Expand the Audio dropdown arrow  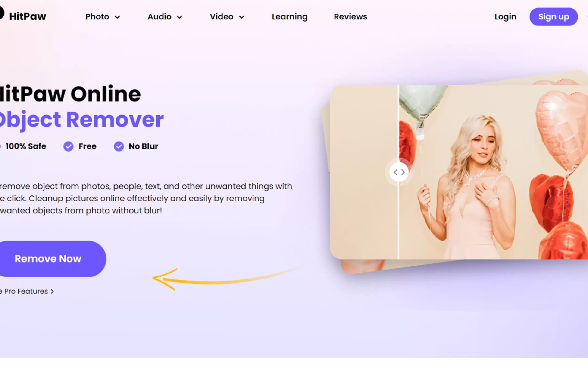[x=180, y=17]
